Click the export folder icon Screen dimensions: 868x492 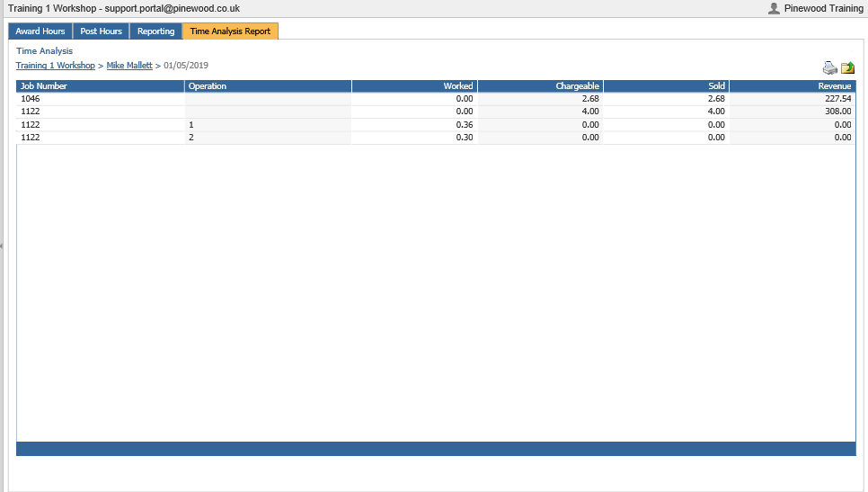point(847,68)
